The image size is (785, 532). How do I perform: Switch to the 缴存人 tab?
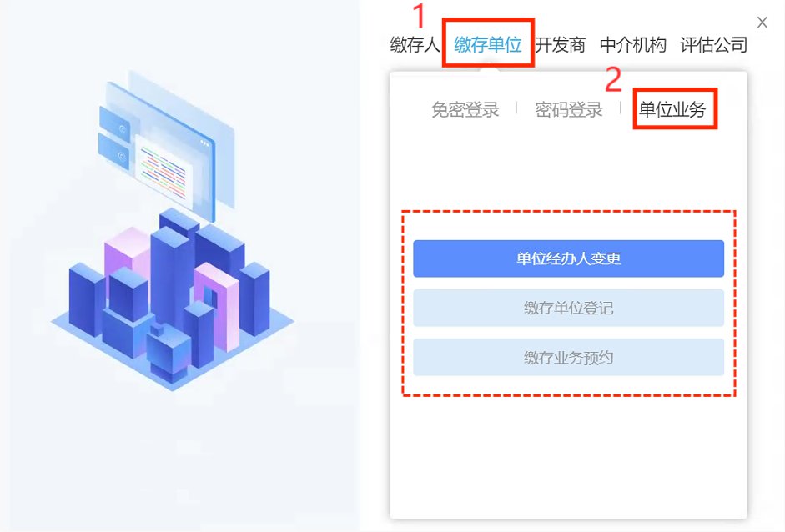coord(415,45)
